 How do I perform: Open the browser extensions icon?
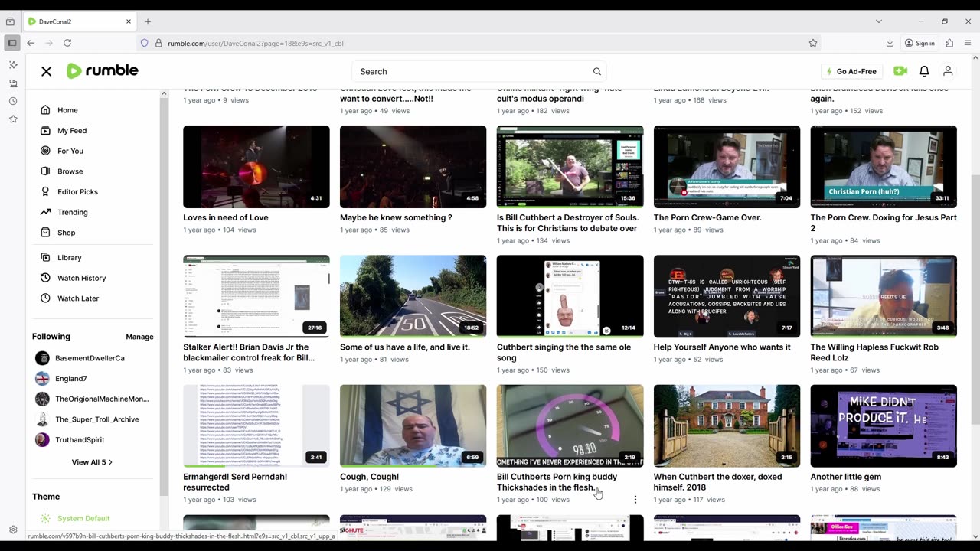tap(949, 43)
